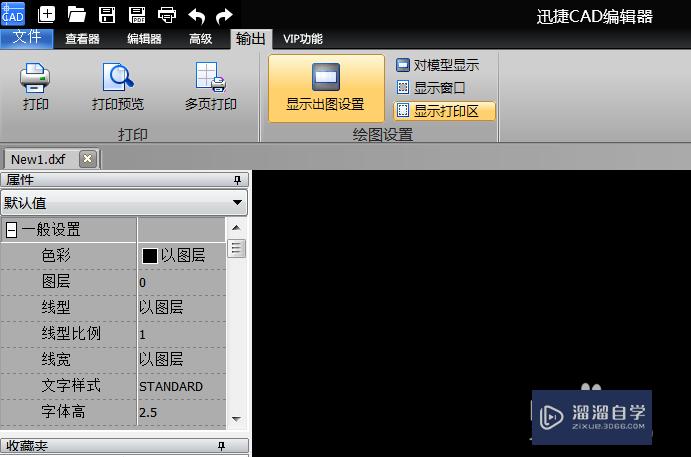The height and width of the screenshot is (457, 691).
Task: Click the quick-access printer icon
Action: click(167, 15)
